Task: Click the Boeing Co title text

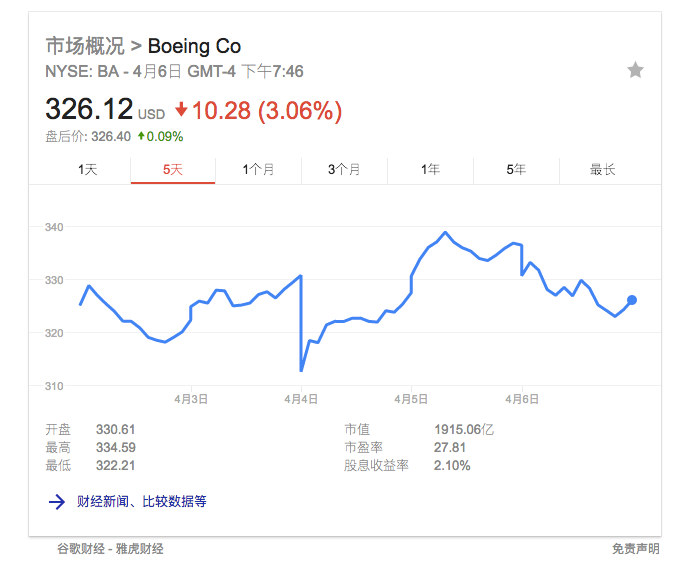Action: (x=194, y=46)
